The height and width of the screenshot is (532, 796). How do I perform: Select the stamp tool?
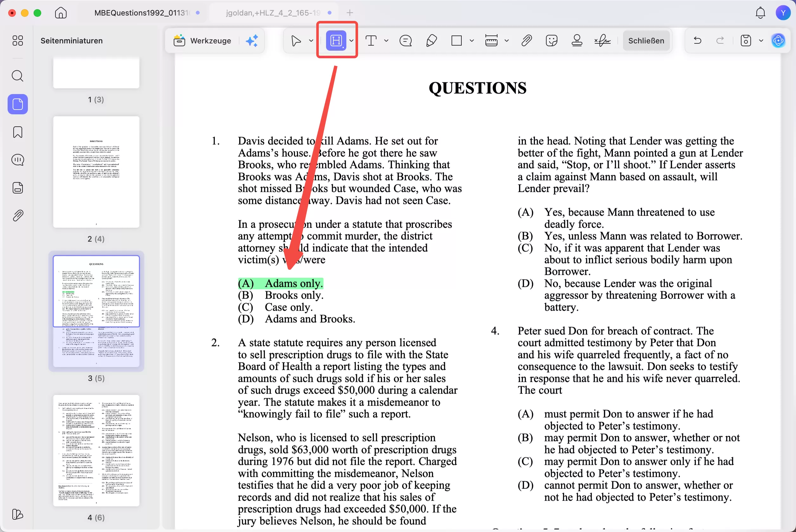[x=577, y=41]
